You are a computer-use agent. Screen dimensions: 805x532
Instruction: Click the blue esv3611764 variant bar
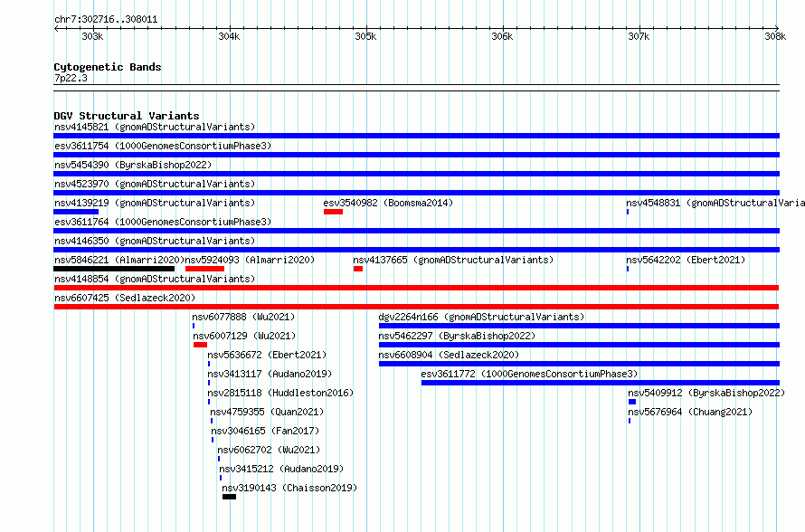tap(416, 231)
